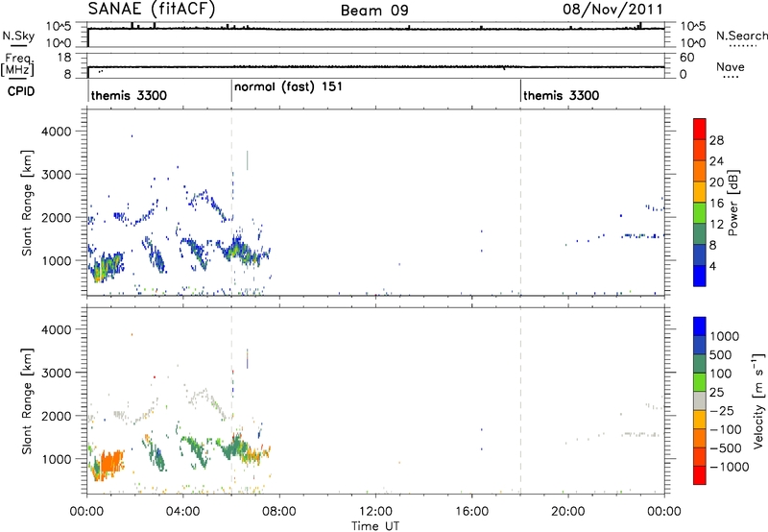Click the 3000 tick of velocity panel range axis

click(x=56, y=373)
